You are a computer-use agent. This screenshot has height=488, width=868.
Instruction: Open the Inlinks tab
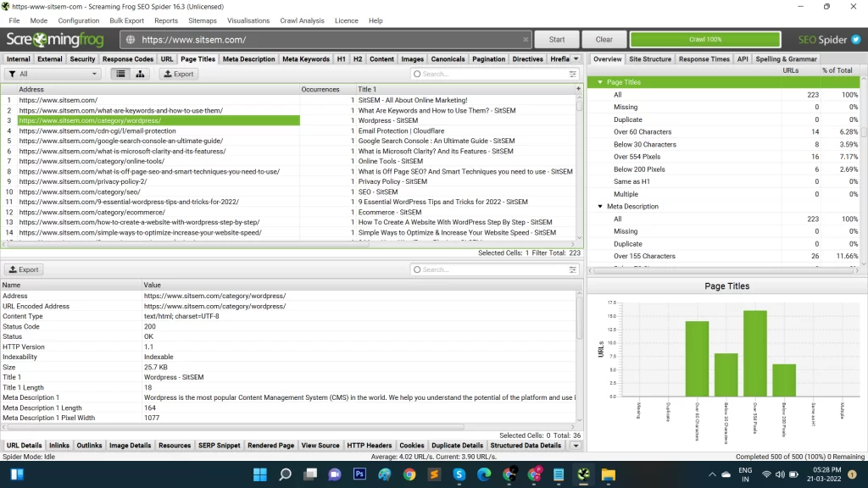[x=59, y=446]
